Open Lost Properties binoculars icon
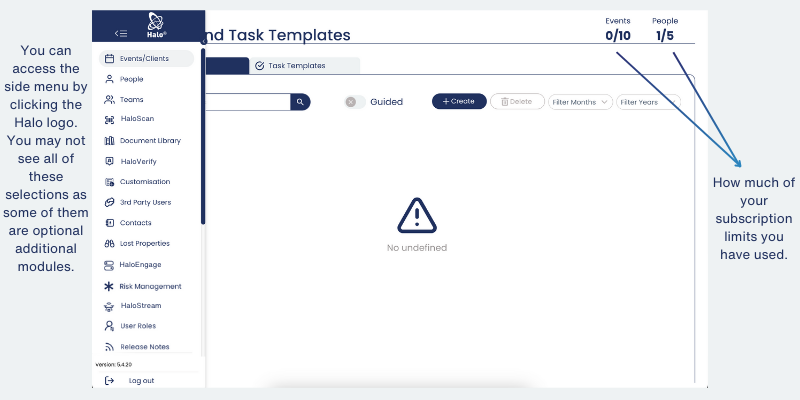Image resolution: width=800 pixels, height=400 pixels. coord(110,244)
